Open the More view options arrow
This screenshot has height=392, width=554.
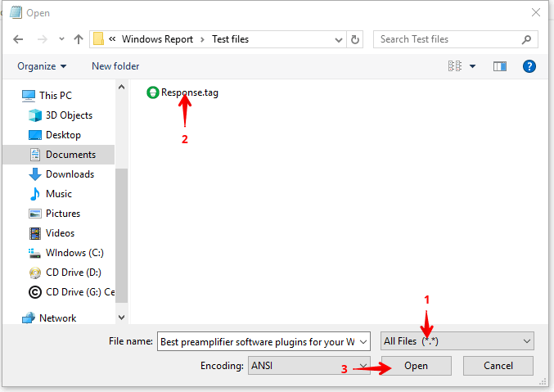pyautogui.click(x=472, y=66)
